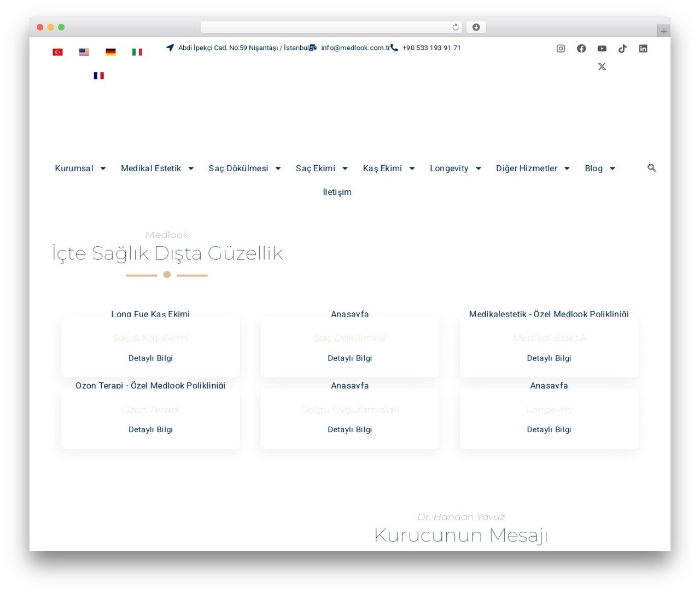The width and height of the screenshot is (700, 593).
Task: Go to TikTok profile icon
Action: [x=622, y=49]
